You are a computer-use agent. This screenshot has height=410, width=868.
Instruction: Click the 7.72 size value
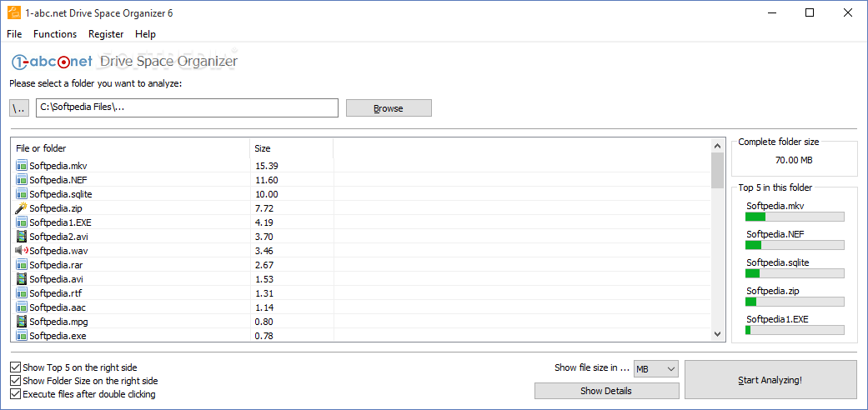[x=264, y=208]
